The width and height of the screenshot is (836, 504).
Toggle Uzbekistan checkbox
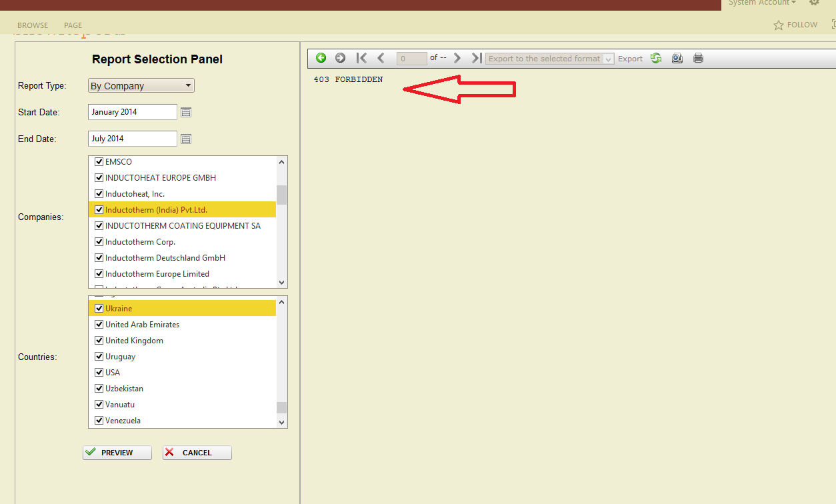pos(99,389)
